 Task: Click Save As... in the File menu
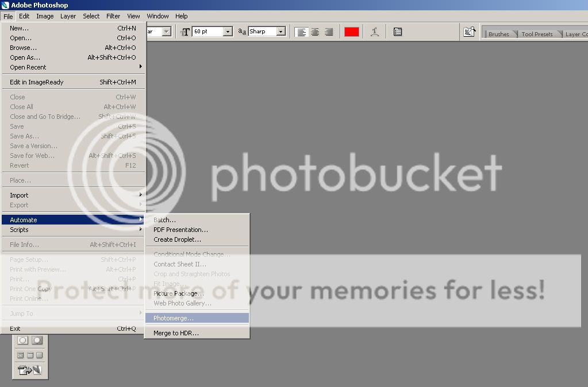(74, 136)
